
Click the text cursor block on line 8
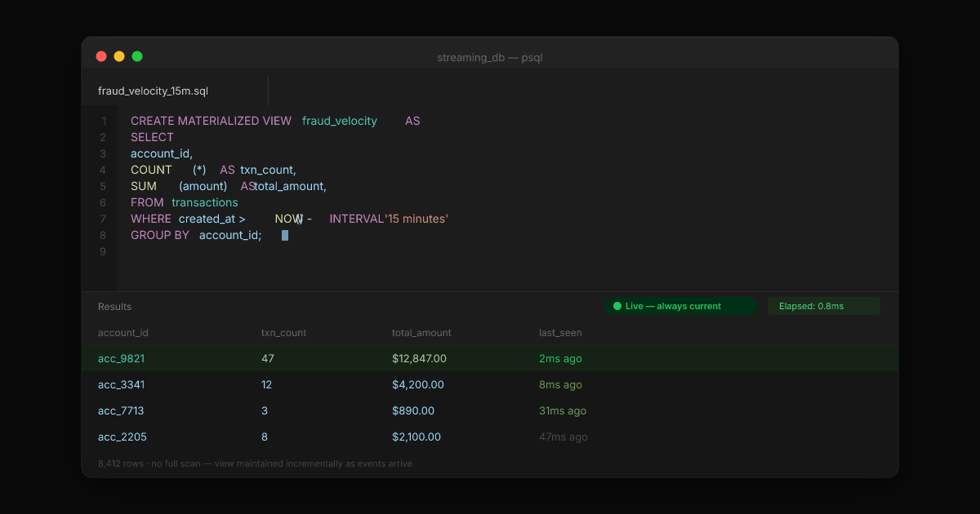tap(285, 235)
